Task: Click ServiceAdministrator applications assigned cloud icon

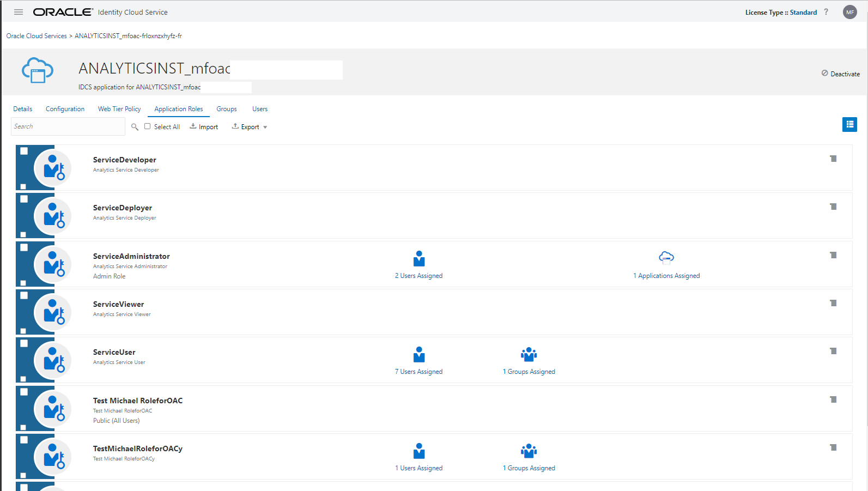Action: (666, 258)
